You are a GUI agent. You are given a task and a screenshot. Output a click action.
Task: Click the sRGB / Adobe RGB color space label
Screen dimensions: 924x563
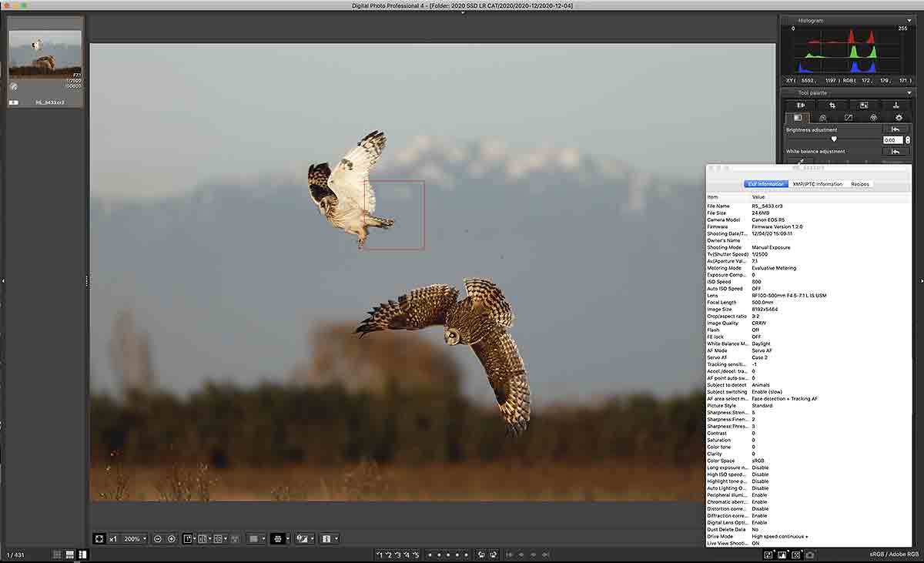click(x=893, y=555)
